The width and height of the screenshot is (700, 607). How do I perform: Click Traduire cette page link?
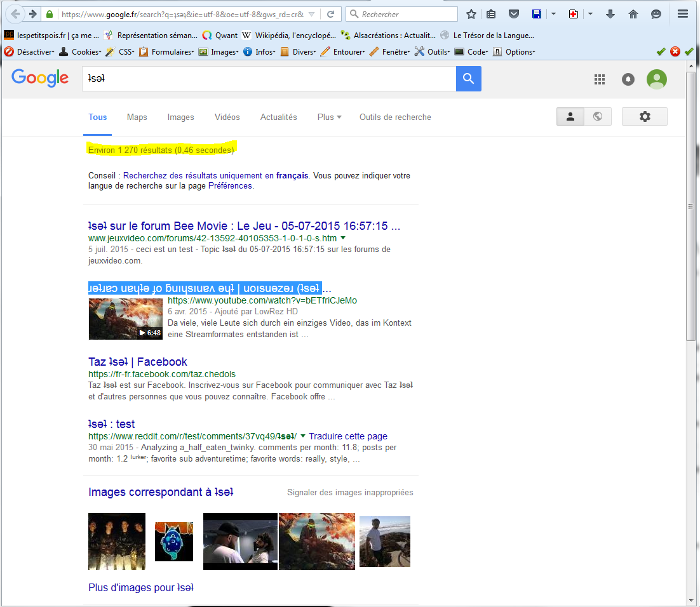348,436
